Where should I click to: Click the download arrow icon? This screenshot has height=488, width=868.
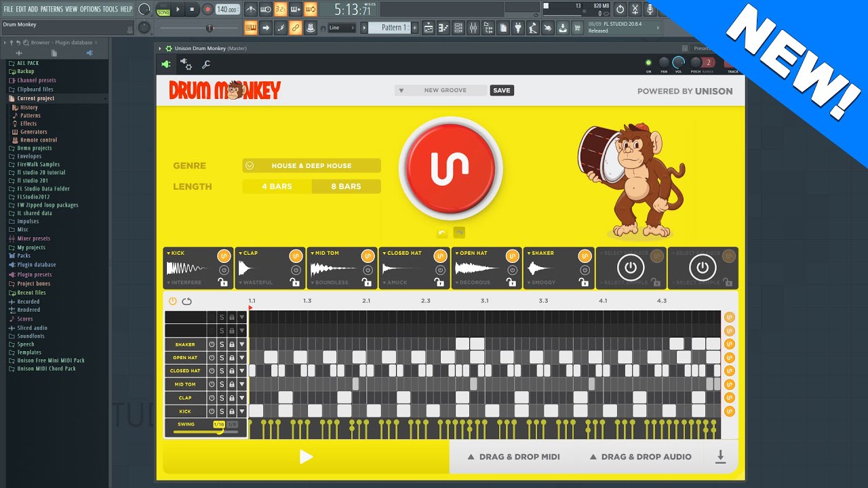(721, 457)
